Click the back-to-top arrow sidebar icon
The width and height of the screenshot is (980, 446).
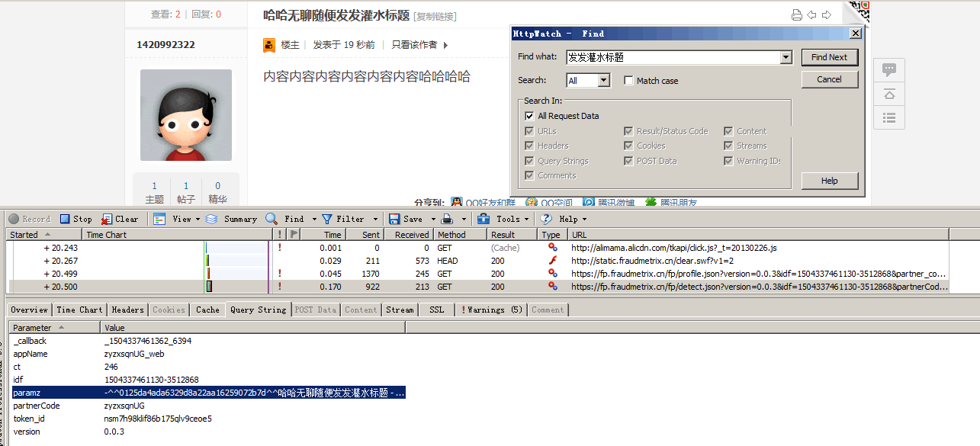888,94
